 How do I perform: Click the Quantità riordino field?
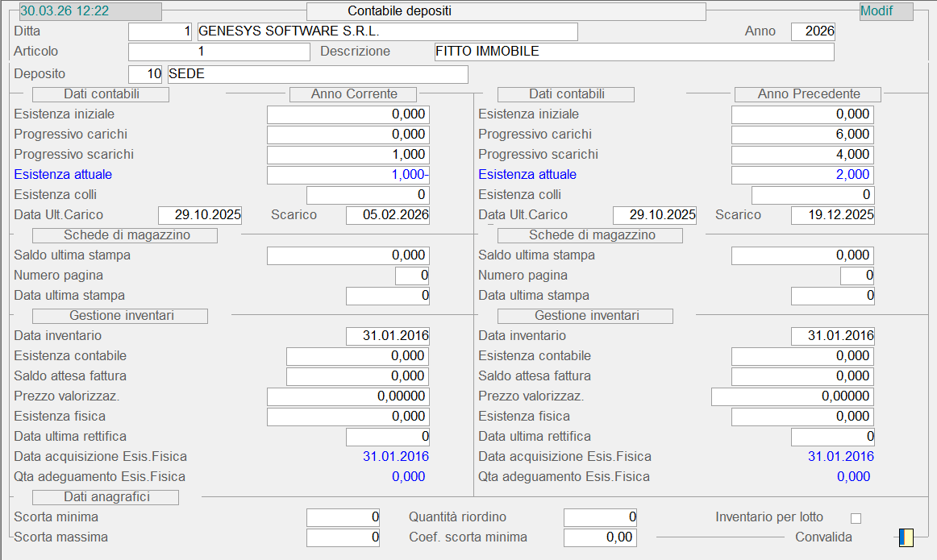click(600, 517)
